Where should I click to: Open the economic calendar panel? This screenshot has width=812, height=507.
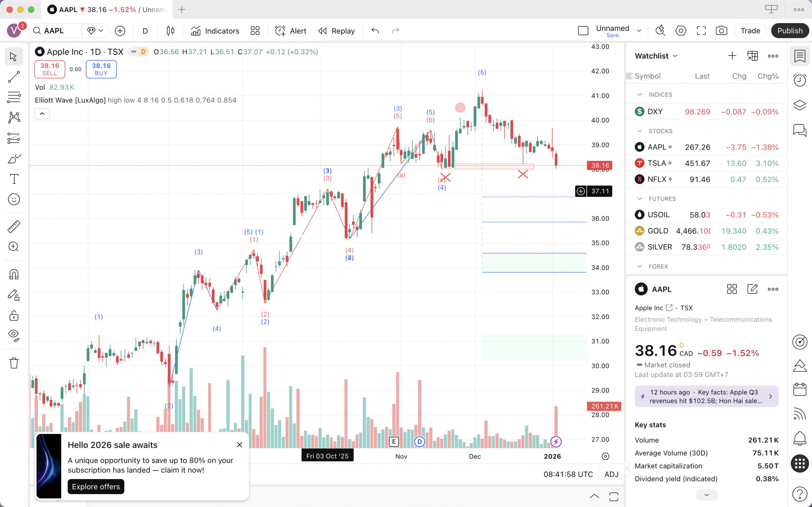800,389
